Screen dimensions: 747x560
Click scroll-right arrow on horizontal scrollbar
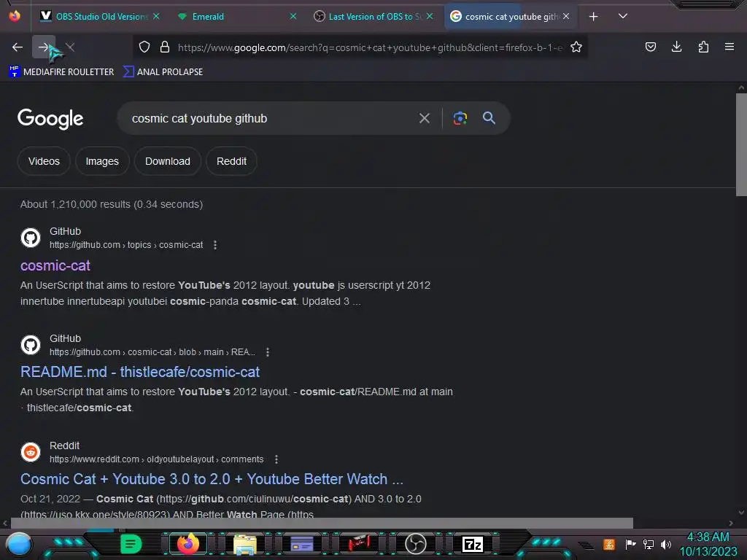point(731,523)
